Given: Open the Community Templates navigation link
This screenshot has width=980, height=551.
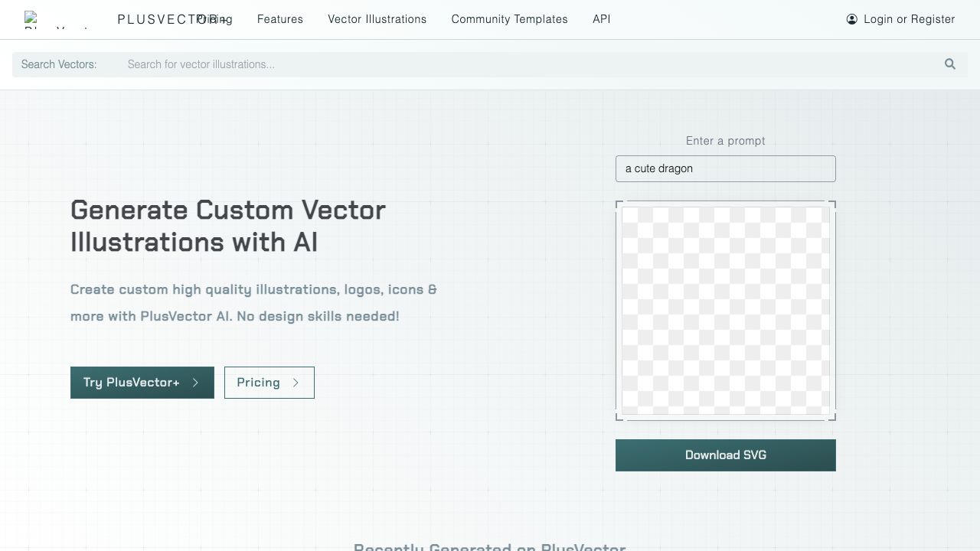Looking at the screenshot, I should tap(509, 19).
